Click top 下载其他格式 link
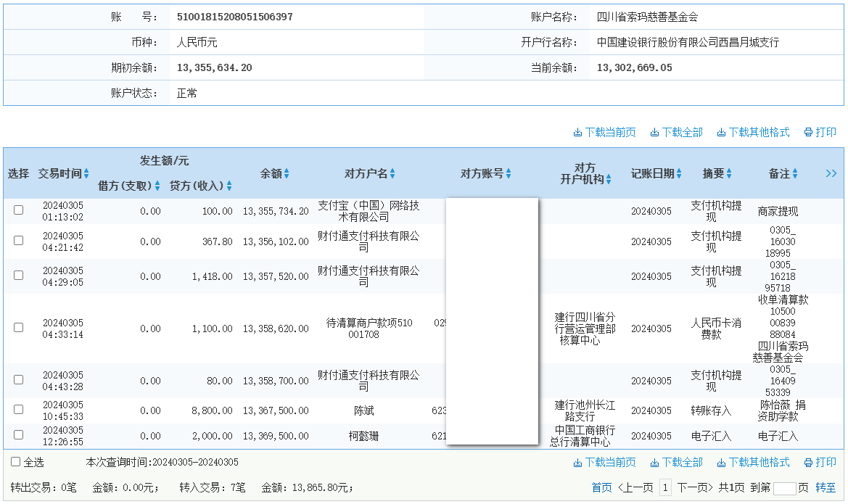This screenshot has height=504, width=848. pyautogui.click(x=760, y=133)
